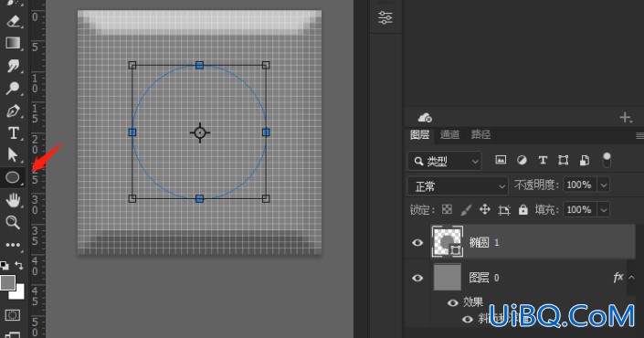The image size is (644, 338).
Task: Open the 不透明度 slider dropdown arrow
Action: [603, 185]
